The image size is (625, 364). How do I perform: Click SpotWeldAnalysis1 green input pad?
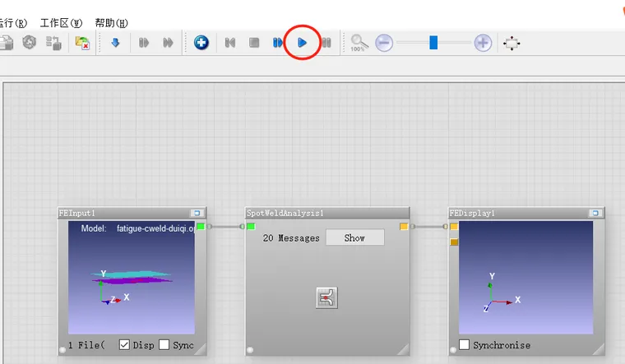pyautogui.click(x=251, y=227)
